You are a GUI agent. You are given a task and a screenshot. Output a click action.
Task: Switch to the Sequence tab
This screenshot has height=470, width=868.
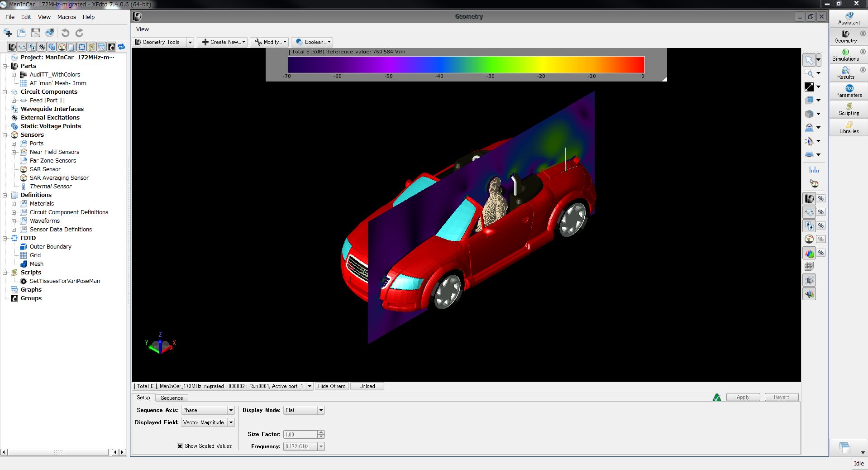point(172,398)
